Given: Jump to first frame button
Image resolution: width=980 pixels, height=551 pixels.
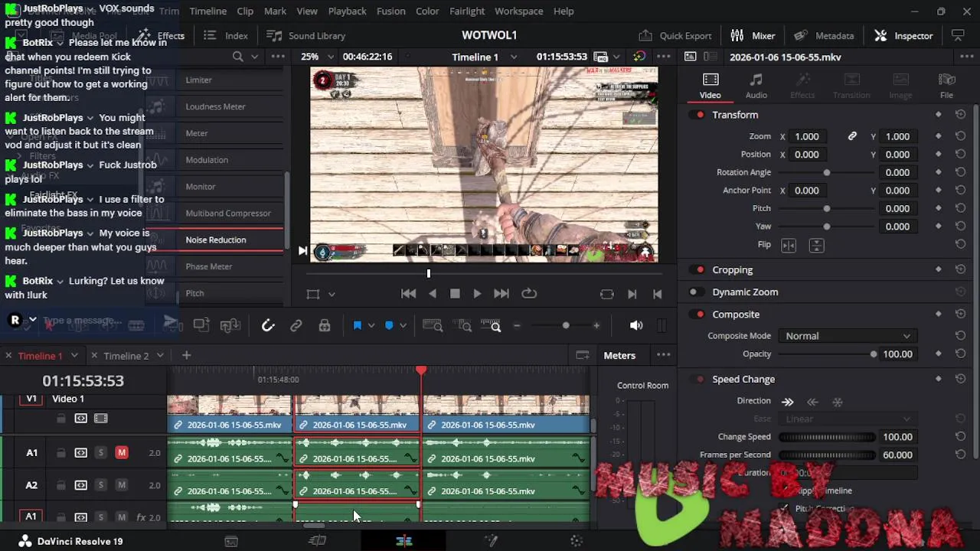Looking at the screenshot, I should 409,294.
